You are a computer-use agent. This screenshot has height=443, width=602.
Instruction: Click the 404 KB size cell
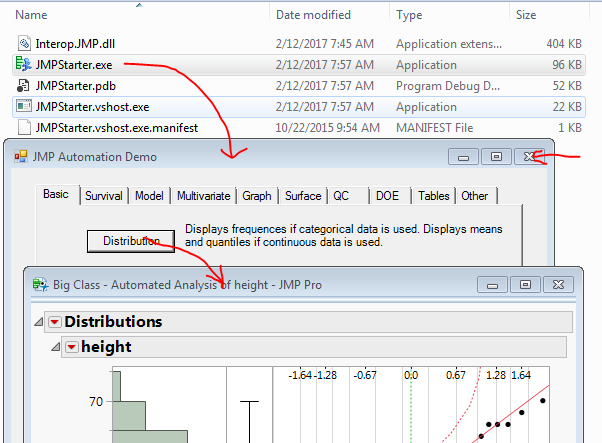564,44
